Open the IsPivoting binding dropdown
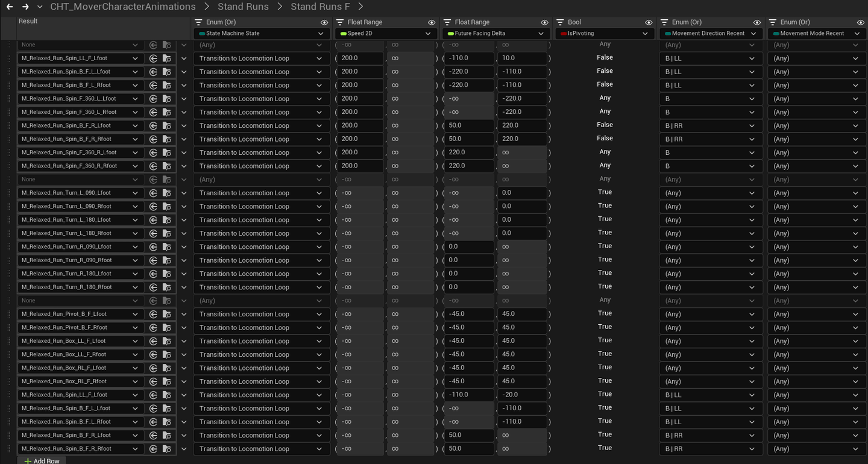Image resolution: width=868 pixels, height=464 pixels. click(x=604, y=34)
